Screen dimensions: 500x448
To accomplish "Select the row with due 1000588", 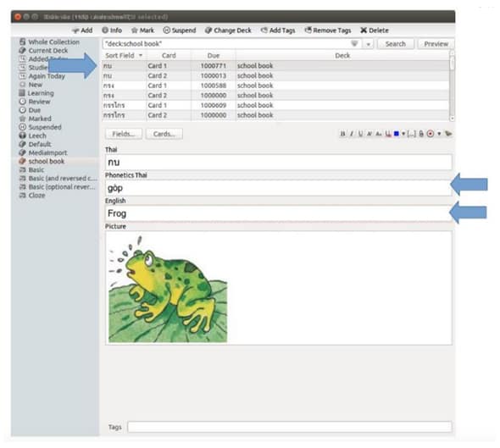I will pyautogui.click(x=275, y=86).
